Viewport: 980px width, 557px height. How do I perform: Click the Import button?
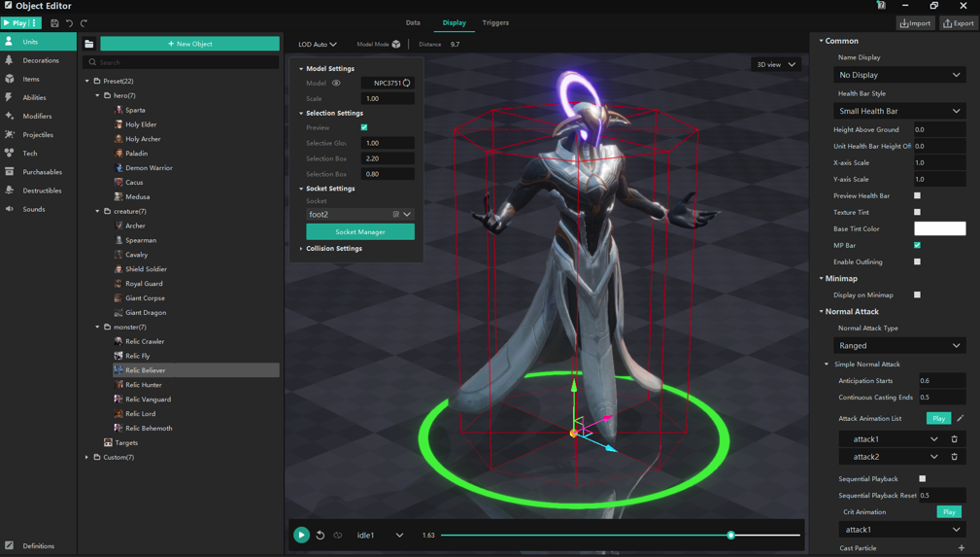(915, 23)
